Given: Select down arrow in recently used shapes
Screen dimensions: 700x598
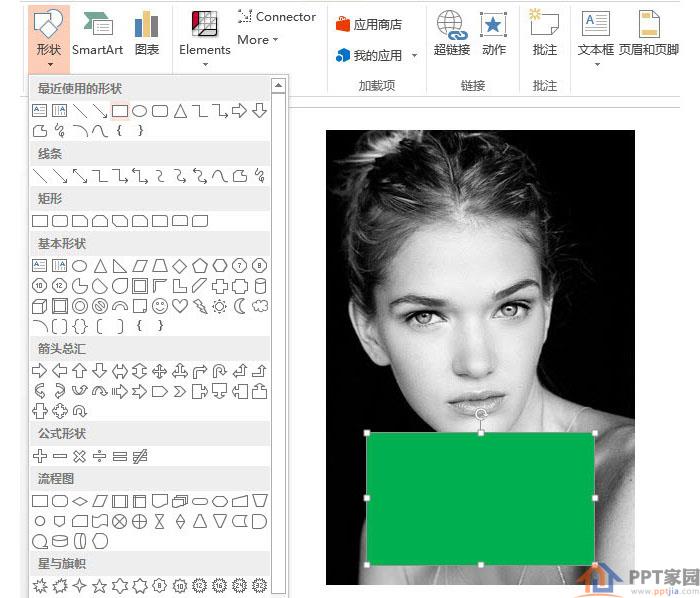Looking at the screenshot, I should [260, 111].
